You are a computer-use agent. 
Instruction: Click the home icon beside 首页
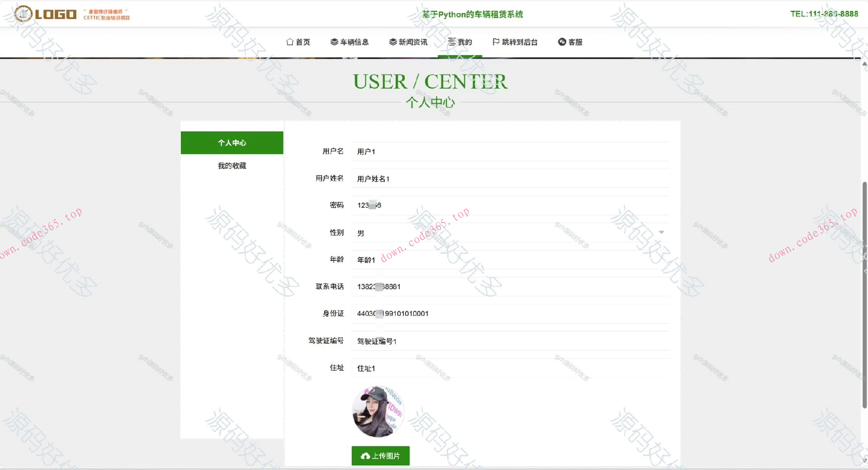290,42
